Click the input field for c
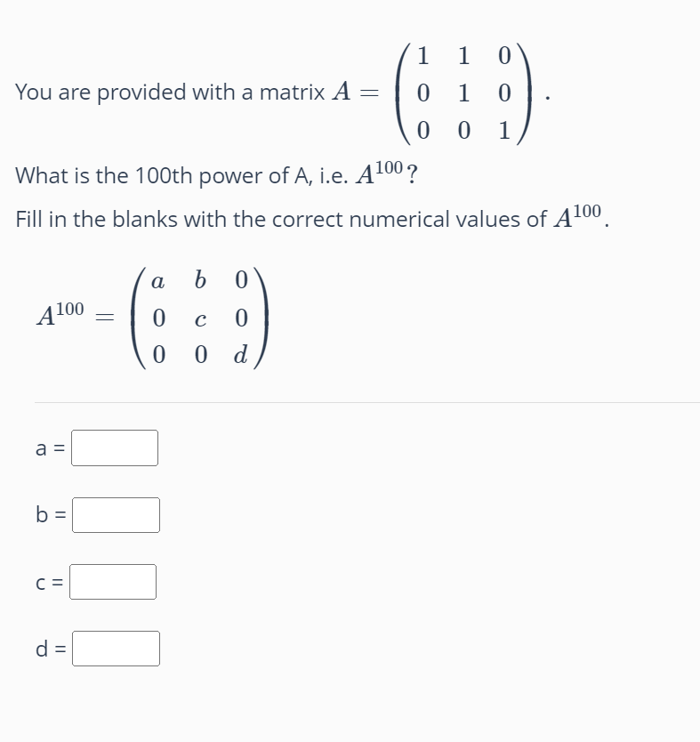This screenshot has width=700, height=742. 111,581
